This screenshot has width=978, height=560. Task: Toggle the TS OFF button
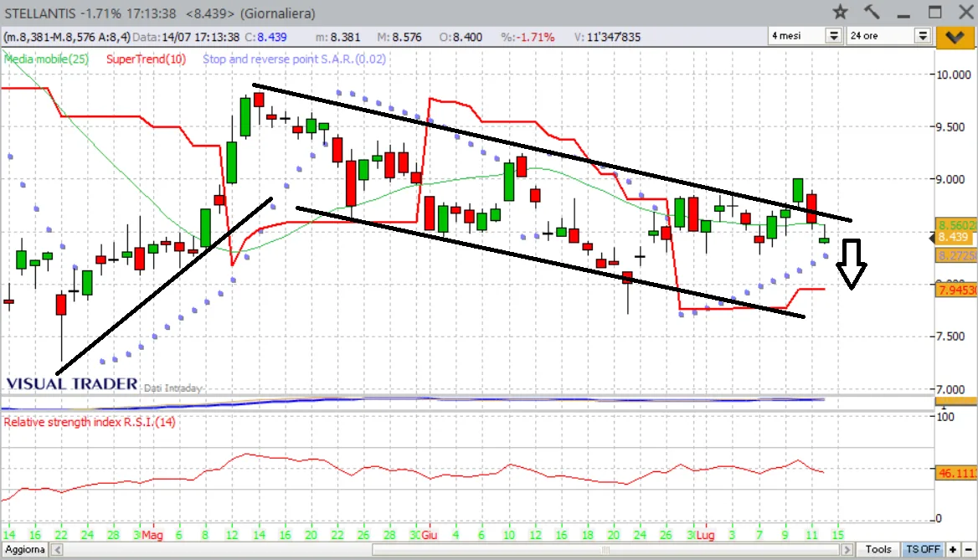tap(923, 549)
